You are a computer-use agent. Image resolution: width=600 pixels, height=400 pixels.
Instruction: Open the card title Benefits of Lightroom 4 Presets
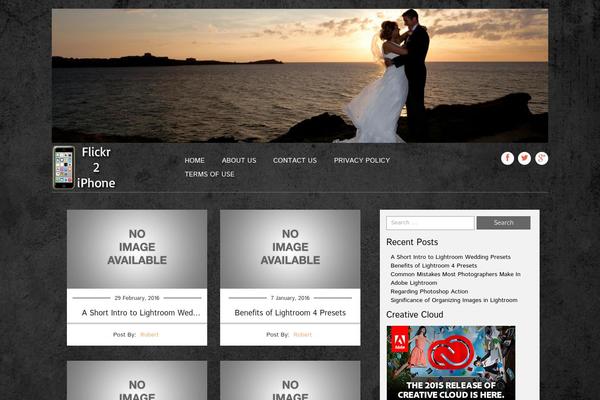pyautogui.click(x=290, y=313)
